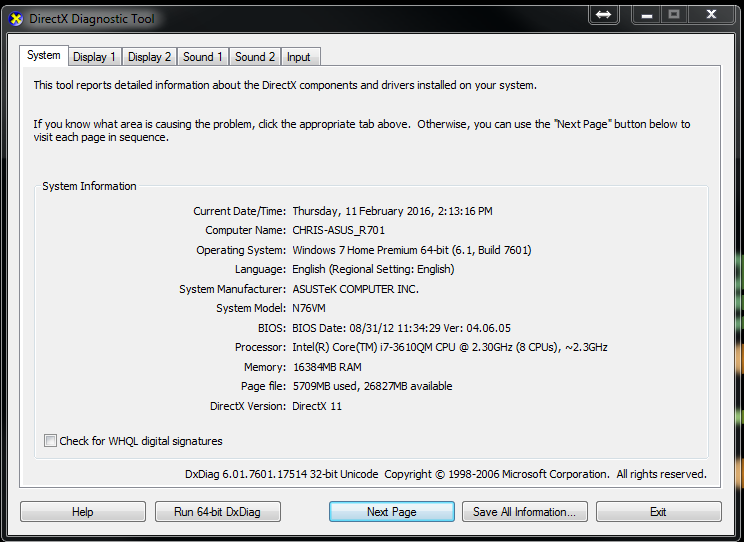Click the Intel Core i7-3610QM processor text
Image resolution: width=744 pixels, height=542 pixels.
[449, 348]
